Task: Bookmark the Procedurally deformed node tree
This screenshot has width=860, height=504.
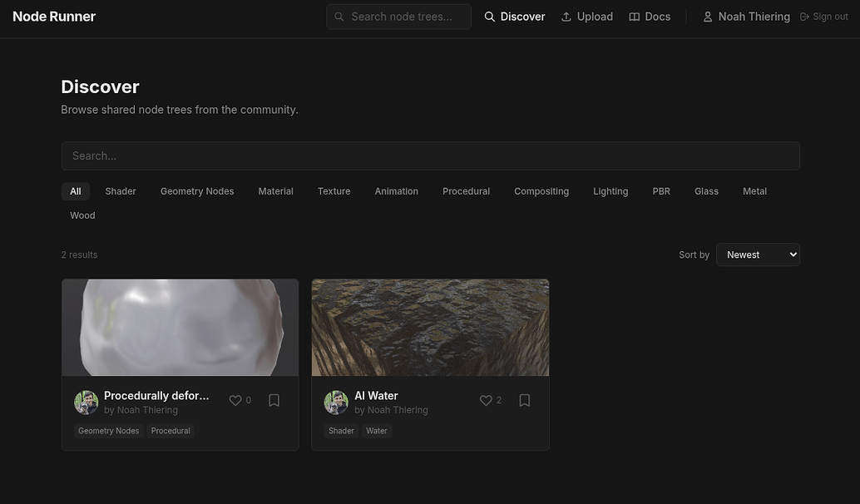Action: [274, 400]
